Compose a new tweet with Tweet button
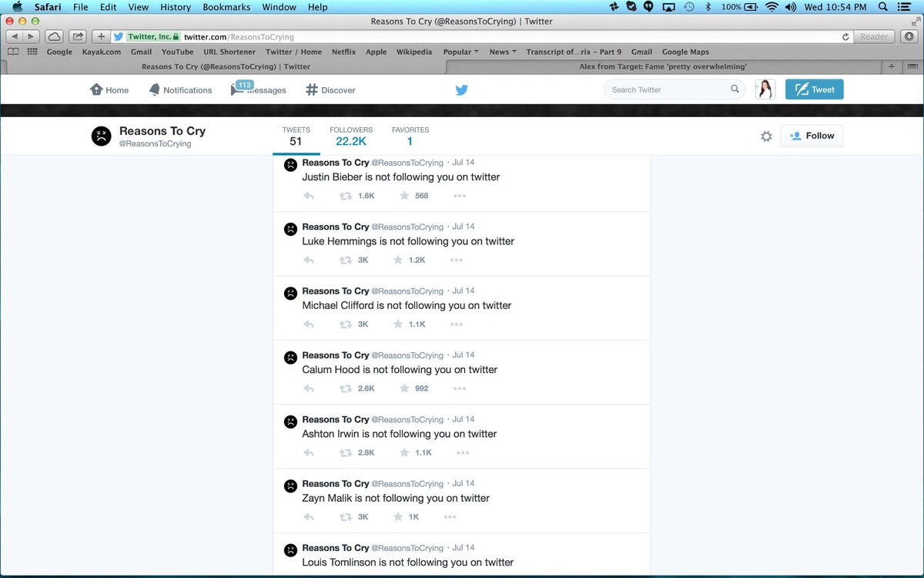This screenshot has height=578, width=924. 815,89
